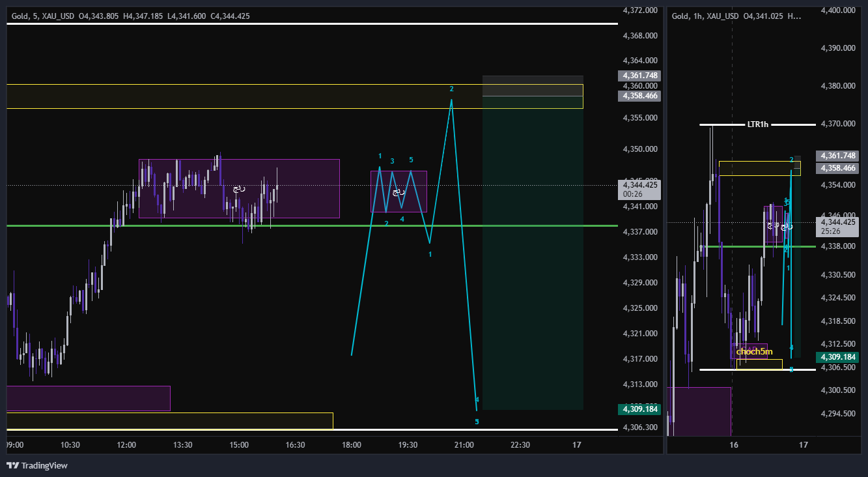This screenshot has height=477, width=868.
Task: Click the 4,358.466 label on the 5-minute price axis
Action: pyautogui.click(x=639, y=96)
